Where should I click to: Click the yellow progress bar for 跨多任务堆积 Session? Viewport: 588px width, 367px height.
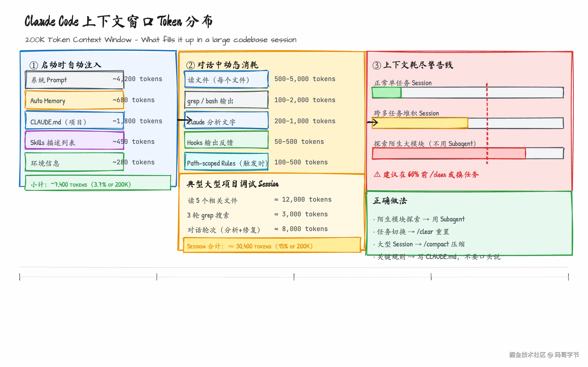pos(420,123)
